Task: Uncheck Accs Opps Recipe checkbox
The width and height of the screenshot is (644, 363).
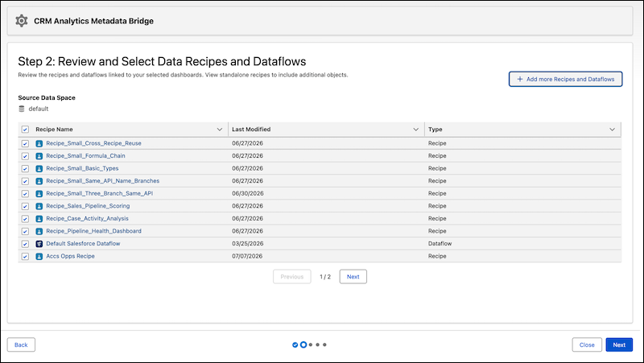Action: click(x=25, y=256)
